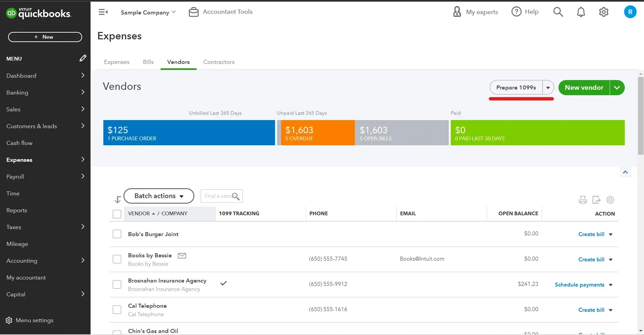Check the box for Bob's Burger Joint
The image size is (644, 335).
117,234
